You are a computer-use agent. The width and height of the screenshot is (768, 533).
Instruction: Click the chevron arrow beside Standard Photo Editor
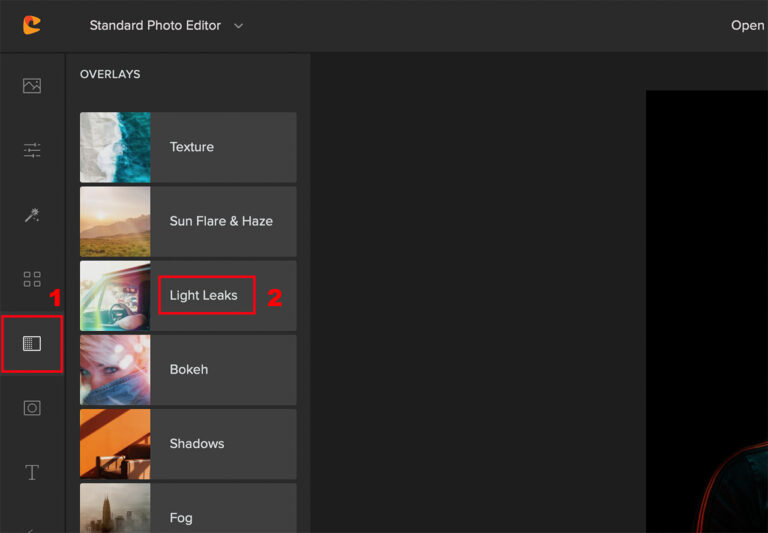tap(238, 25)
